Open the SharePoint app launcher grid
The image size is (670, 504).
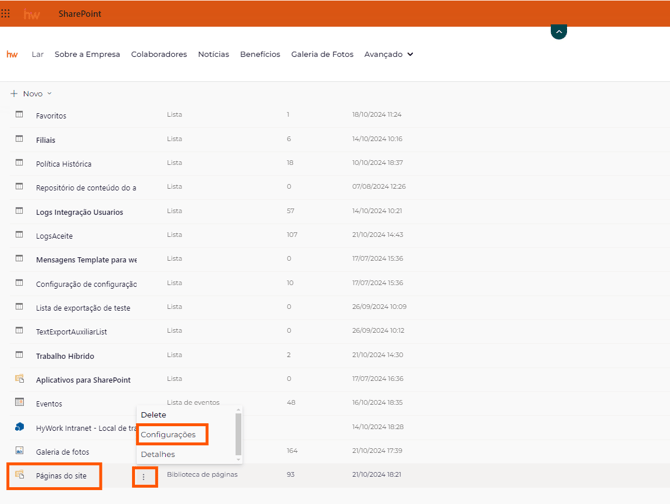(6, 14)
